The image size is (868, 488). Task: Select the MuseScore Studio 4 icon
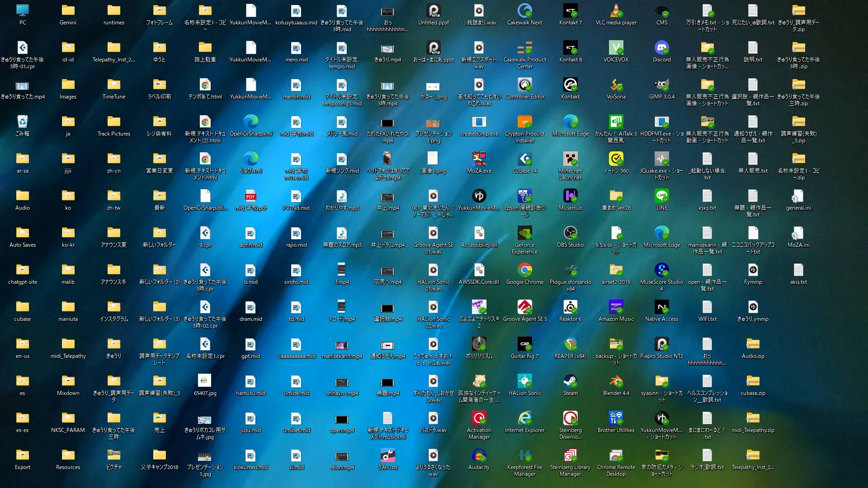661,270
